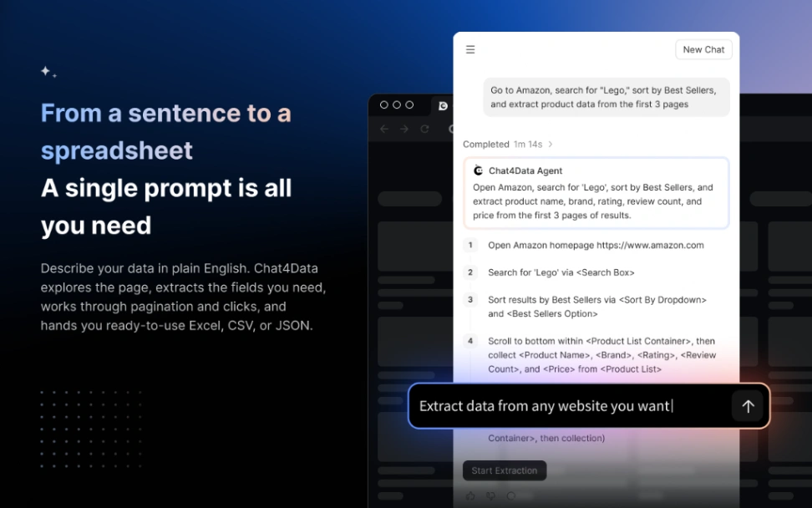The image size is (812, 508).
Task: Click the browser forward arrow
Action: (x=404, y=129)
